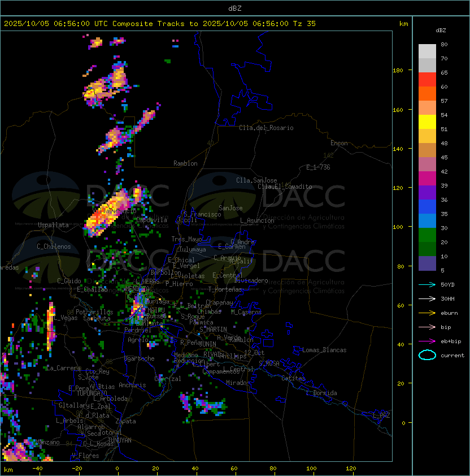The image size is (470, 476).
Task: Click the 'Manzano' place label
Action: click(47, 442)
